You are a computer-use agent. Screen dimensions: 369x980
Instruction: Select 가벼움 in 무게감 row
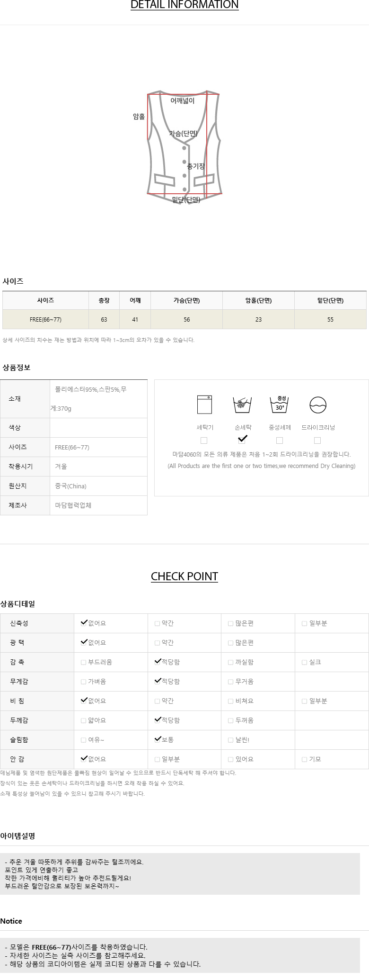coord(84,682)
